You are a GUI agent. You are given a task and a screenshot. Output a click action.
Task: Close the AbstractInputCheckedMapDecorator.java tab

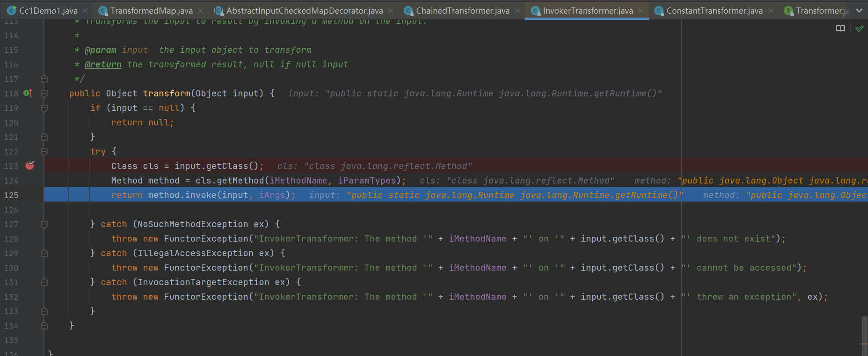click(390, 11)
